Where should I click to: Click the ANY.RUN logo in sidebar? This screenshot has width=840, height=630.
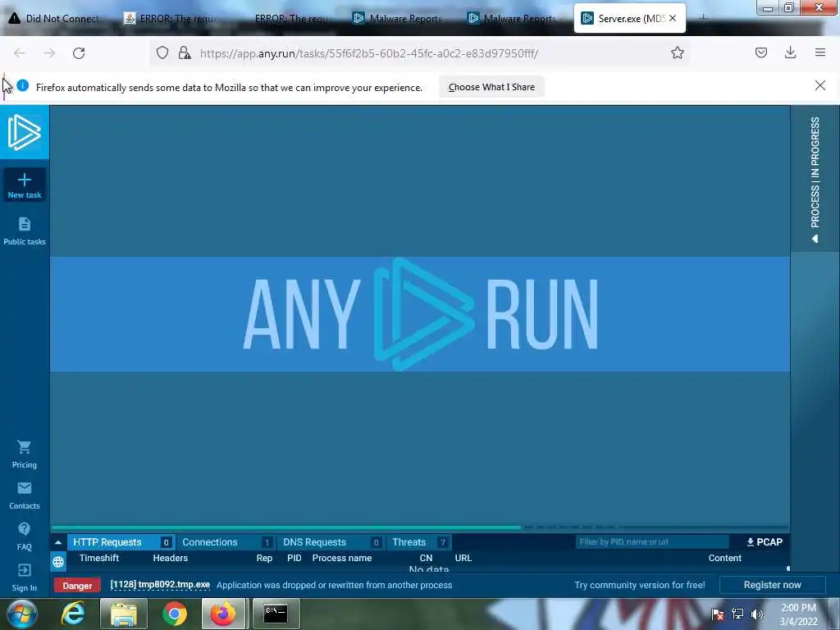click(x=24, y=132)
